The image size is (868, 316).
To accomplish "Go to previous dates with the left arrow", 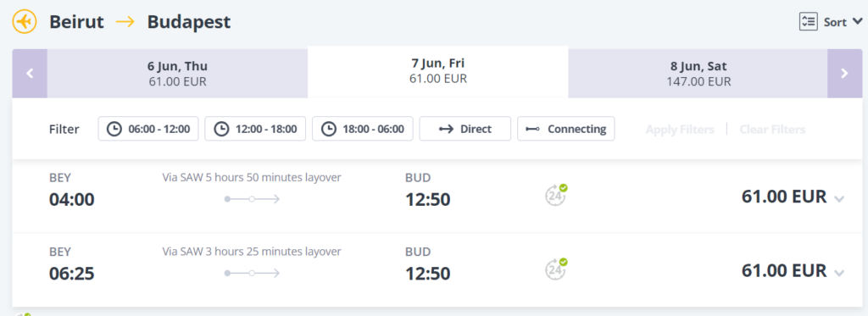I will point(30,73).
